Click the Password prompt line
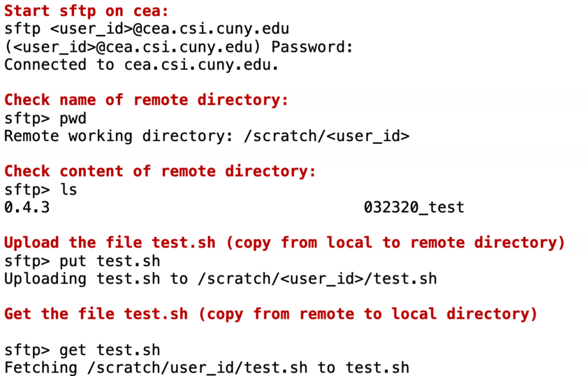Image resolution: width=588 pixels, height=376 pixels. click(x=179, y=48)
